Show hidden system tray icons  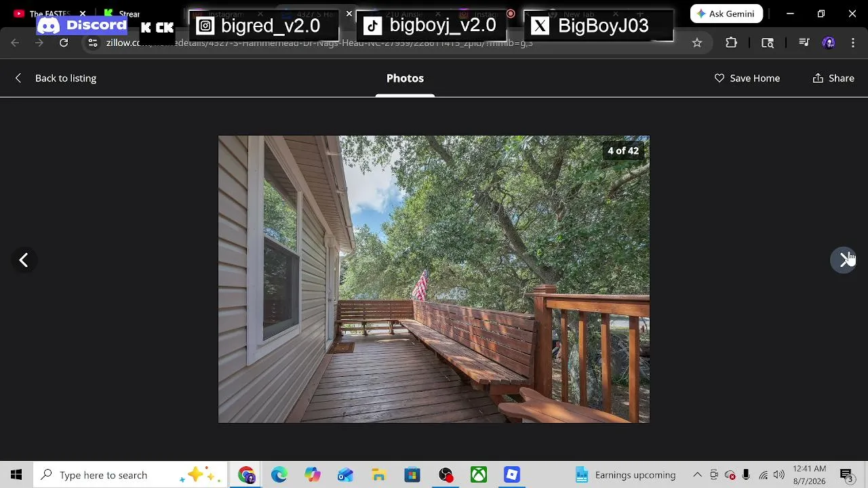coord(697,475)
